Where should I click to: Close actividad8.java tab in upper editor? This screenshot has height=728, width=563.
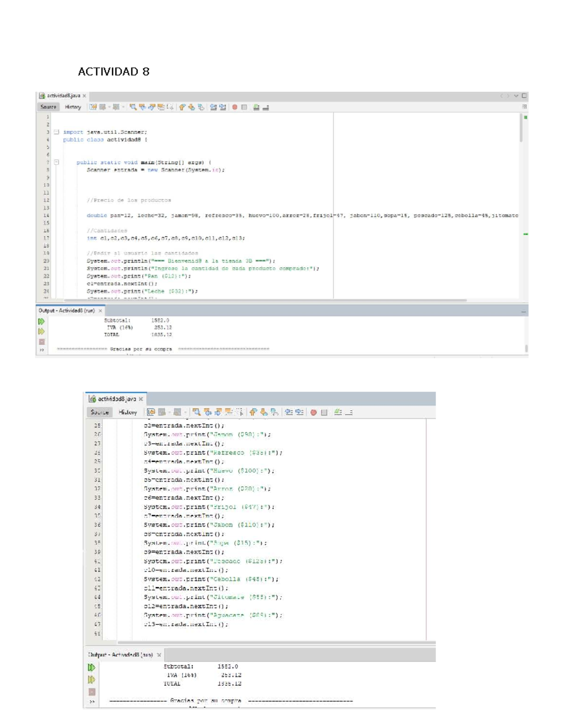(84, 96)
